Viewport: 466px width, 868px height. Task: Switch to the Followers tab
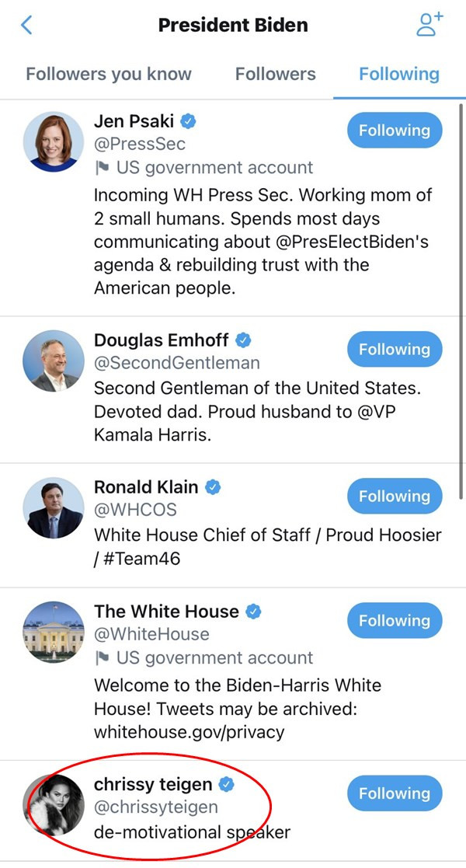(276, 75)
